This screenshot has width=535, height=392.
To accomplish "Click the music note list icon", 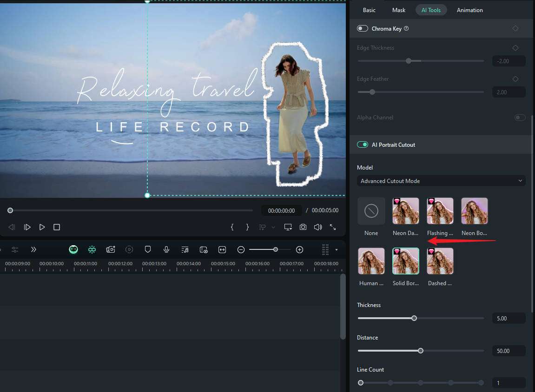I will coord(185,250).
